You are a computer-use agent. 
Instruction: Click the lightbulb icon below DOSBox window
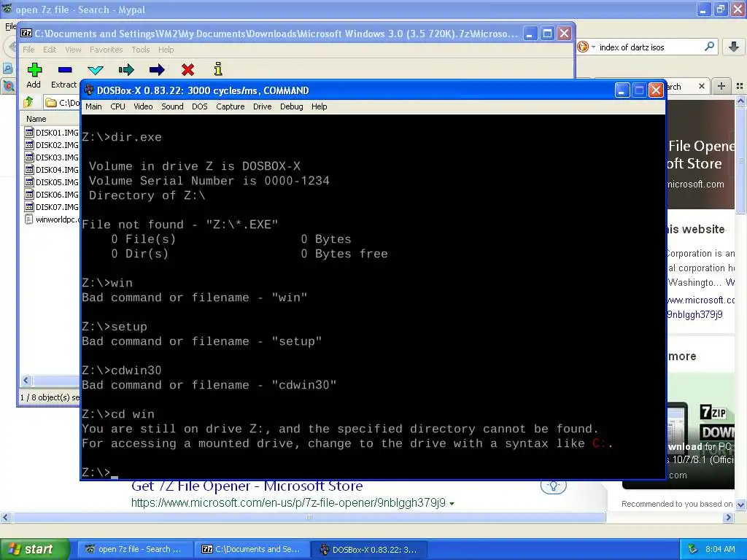click(x=553, y=486)
